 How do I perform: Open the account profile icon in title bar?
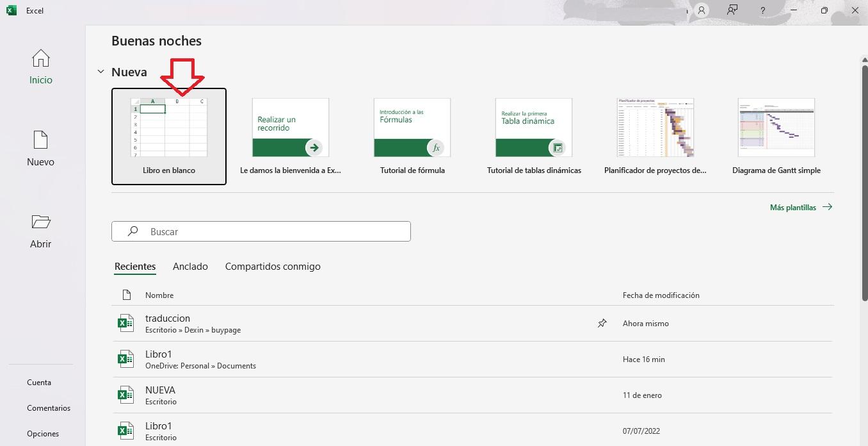click(702, 10)
